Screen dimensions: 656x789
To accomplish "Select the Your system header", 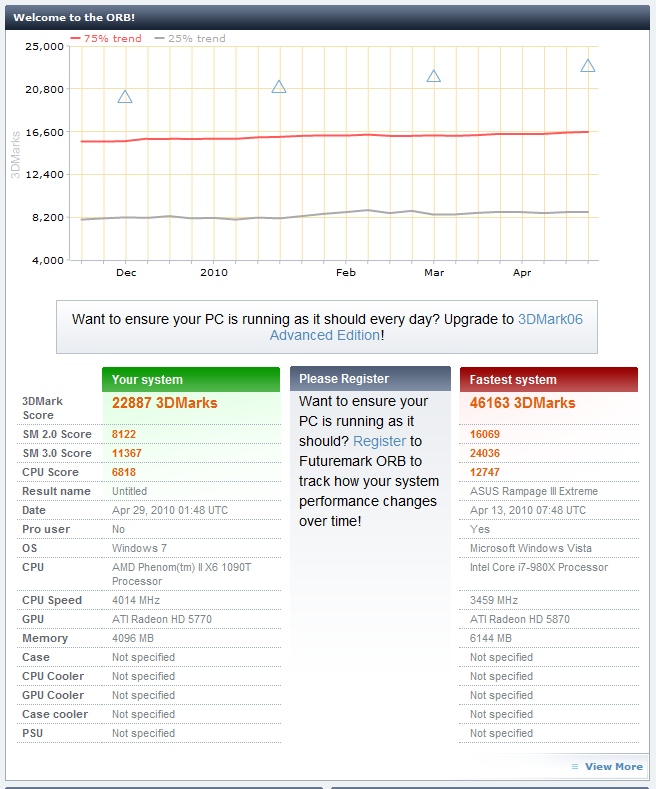I will click(x=191, y=379).
